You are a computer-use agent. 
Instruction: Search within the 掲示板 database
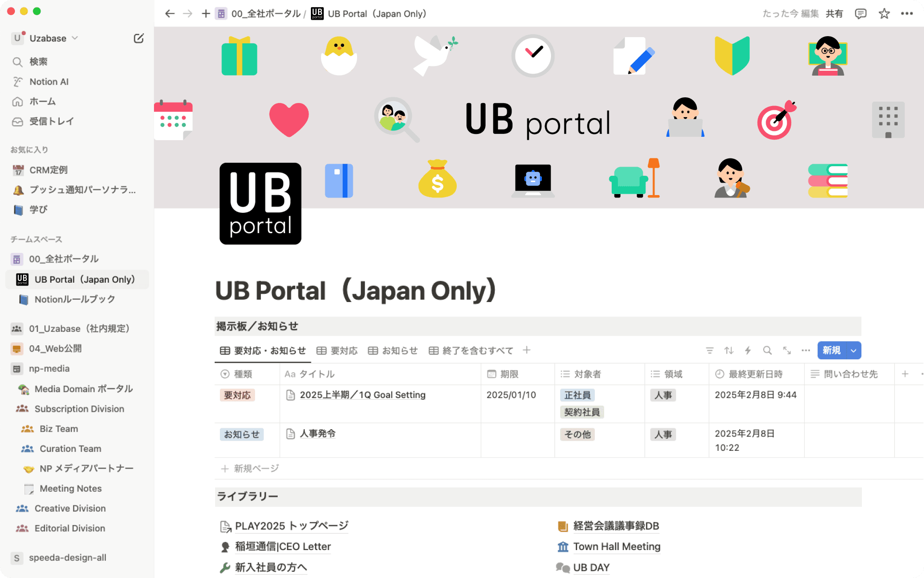click(767, 350)
